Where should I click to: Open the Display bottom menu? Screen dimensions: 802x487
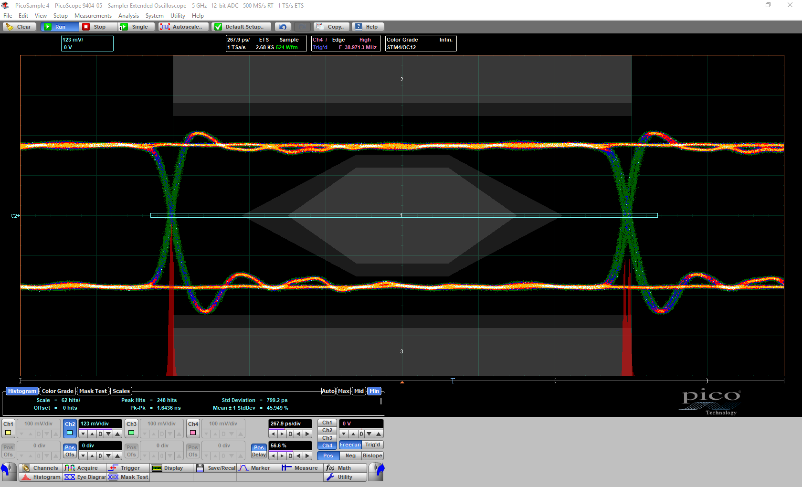click(x=172, y=468)
